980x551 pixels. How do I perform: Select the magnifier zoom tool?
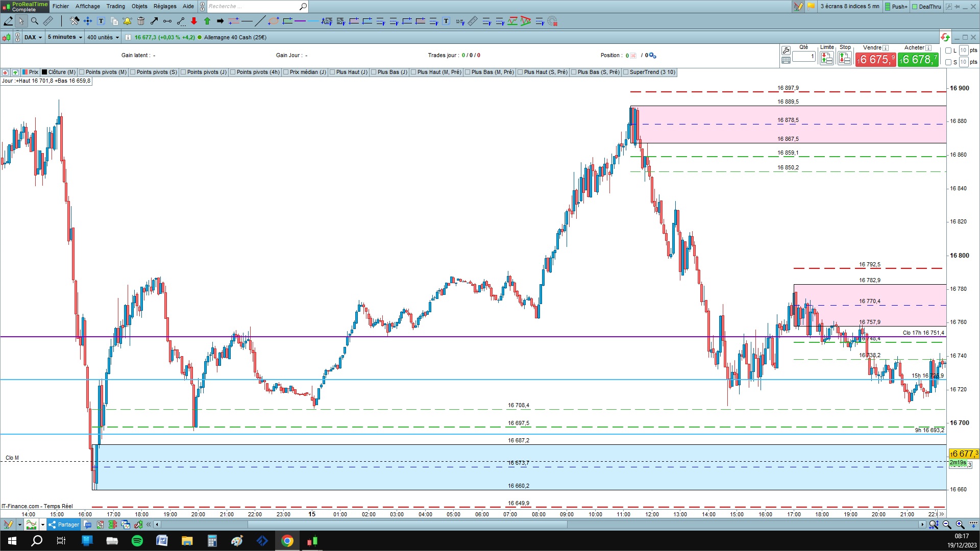(x=35, y=21)
